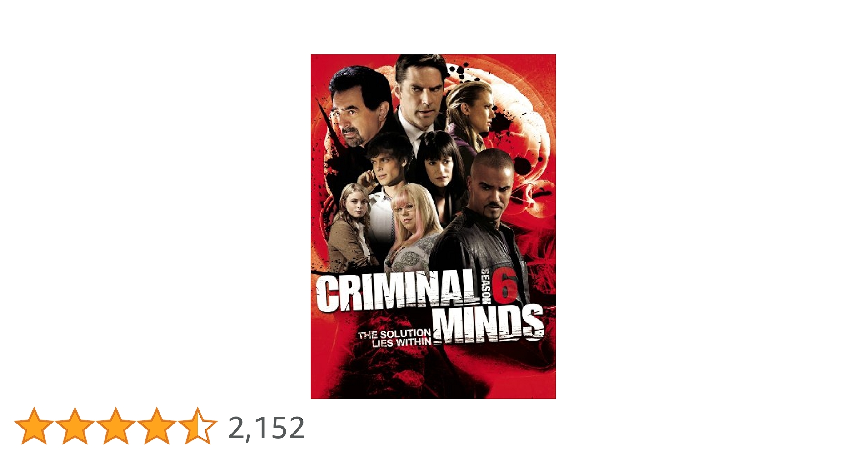Image resolution: width=868 pixels, height=454 pixels.
Task: Click the first gold rating star
Action: [34, 426]
